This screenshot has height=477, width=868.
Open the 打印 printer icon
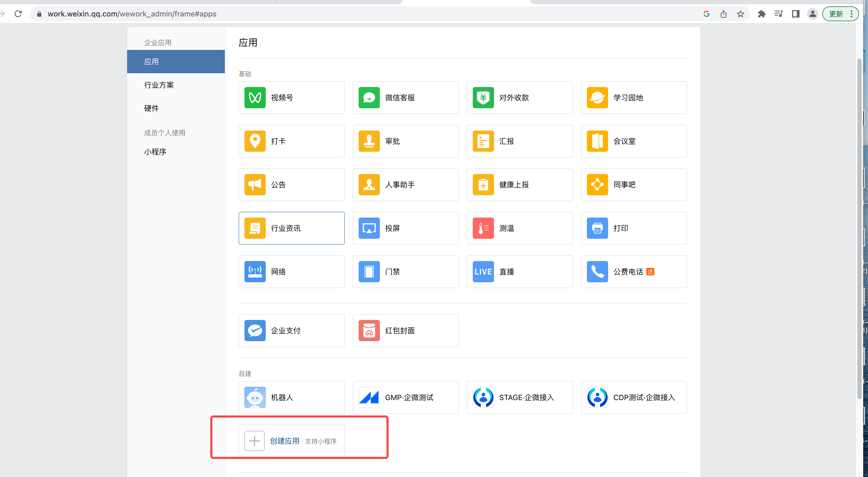[x=597, y=228]
